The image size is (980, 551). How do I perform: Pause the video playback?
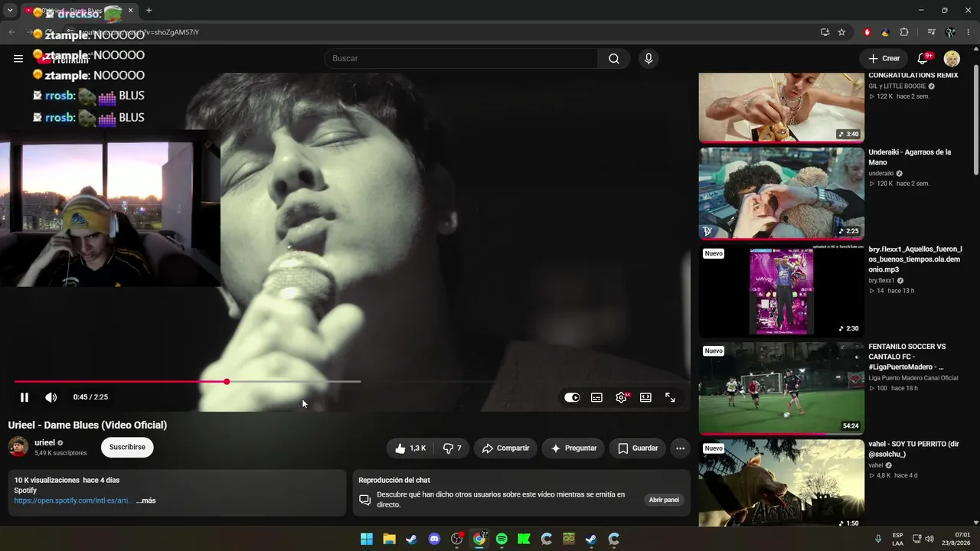24,397
